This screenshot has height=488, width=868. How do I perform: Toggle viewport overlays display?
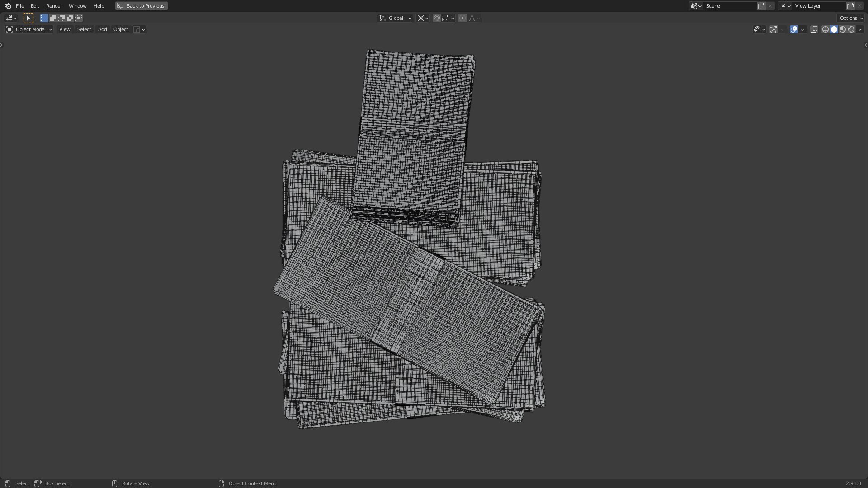coord(794,29)
